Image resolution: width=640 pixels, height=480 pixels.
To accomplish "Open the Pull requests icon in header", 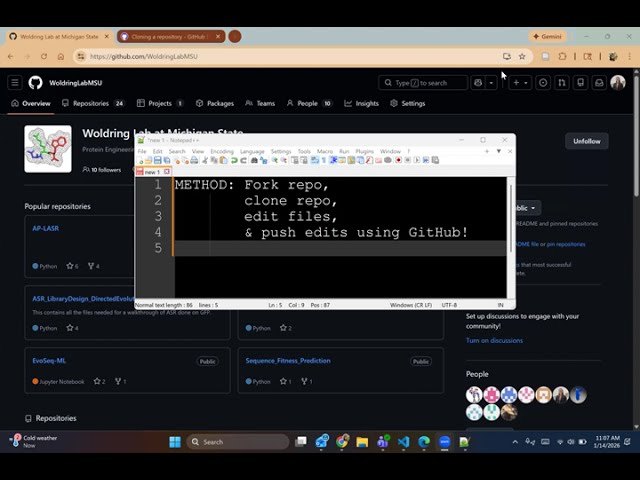I will coord(562,83).
